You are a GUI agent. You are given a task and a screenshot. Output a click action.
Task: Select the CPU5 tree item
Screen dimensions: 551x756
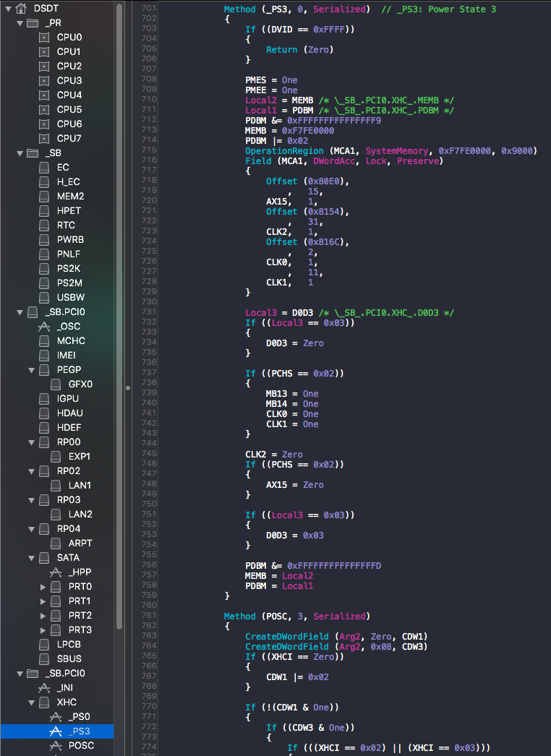pos(69,109)
